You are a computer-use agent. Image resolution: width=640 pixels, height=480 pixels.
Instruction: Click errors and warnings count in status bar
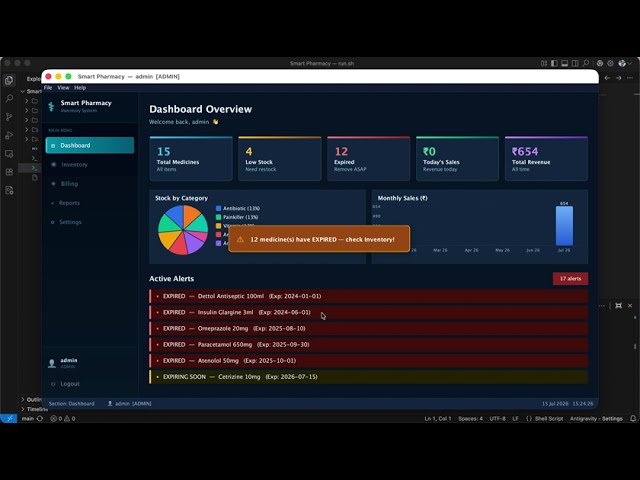pos(63,418)
